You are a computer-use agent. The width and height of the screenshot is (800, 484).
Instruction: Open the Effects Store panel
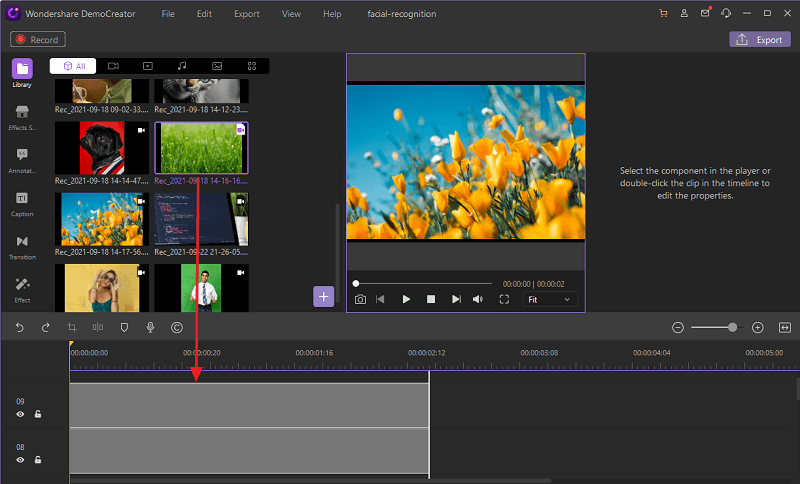(22, 117)
